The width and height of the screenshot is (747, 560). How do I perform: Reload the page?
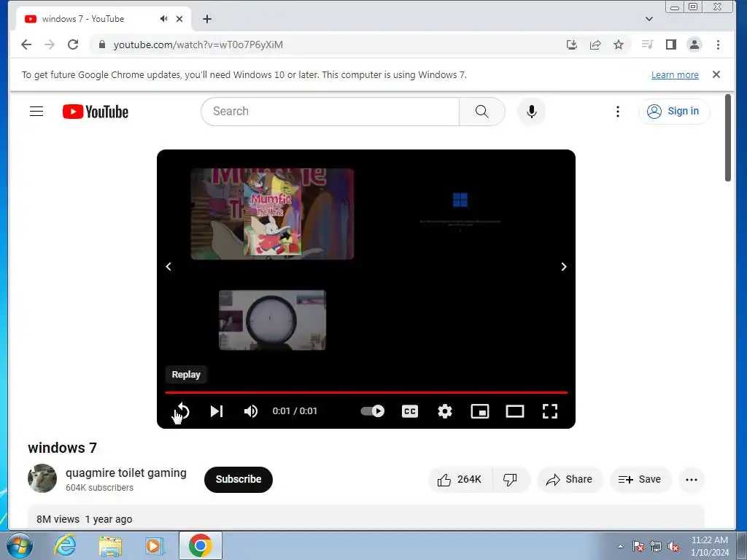[73, 44]
